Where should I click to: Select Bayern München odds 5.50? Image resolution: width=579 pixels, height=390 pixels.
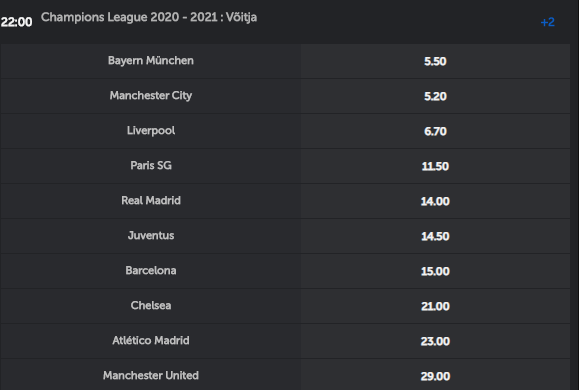tap(435, 61)
